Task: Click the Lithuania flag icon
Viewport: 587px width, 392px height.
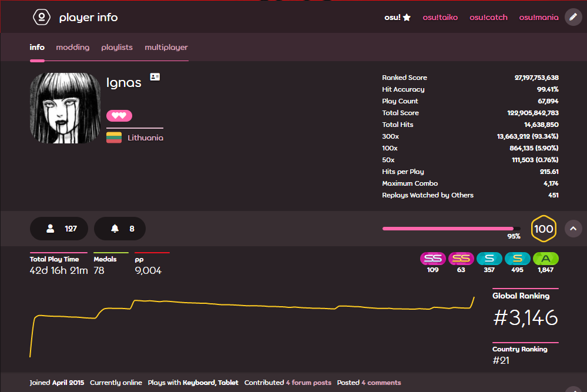Action: pos(114,138)
